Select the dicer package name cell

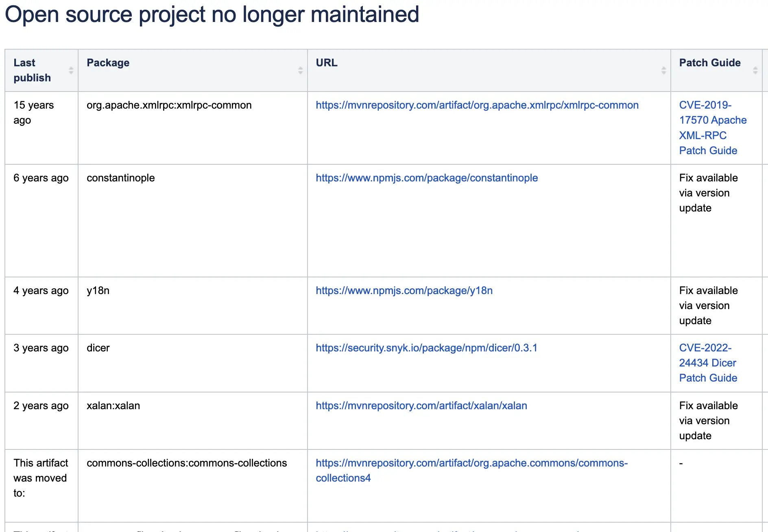click(193, 363)
